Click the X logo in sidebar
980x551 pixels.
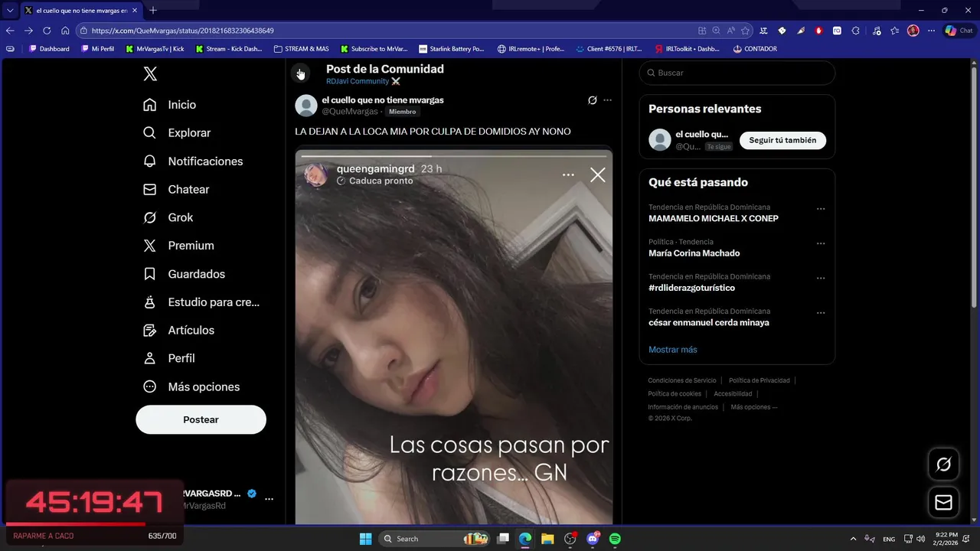pyautogui.click(x=150, y=73)
